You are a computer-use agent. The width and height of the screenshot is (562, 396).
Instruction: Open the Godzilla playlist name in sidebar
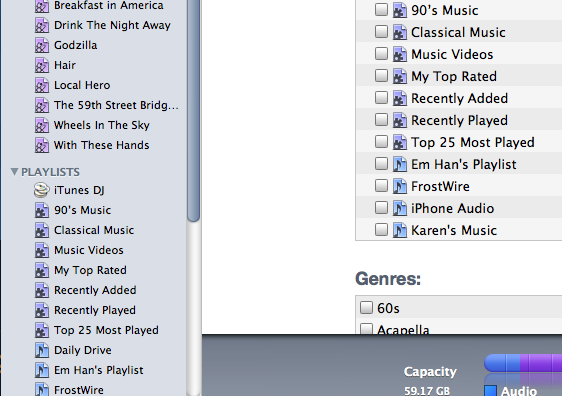[x=76, y=45]
